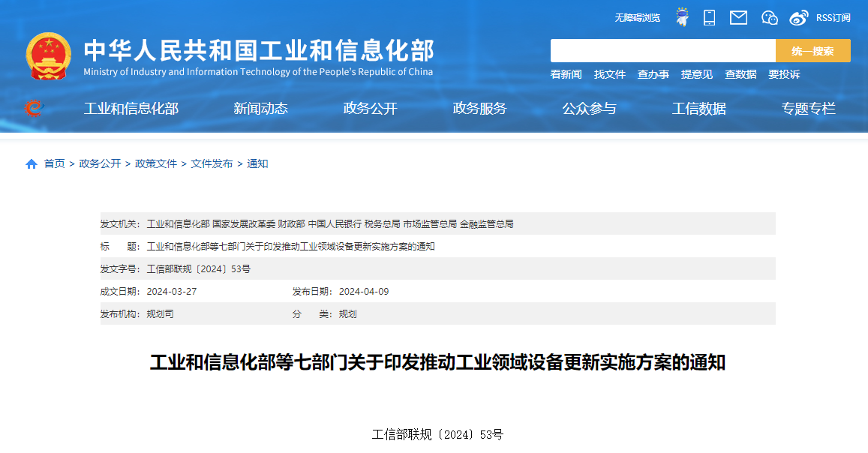The width and height of the screenshot is (868, 453).
Task: Select the 提意见 search shortcut
Action: (696, 74)
